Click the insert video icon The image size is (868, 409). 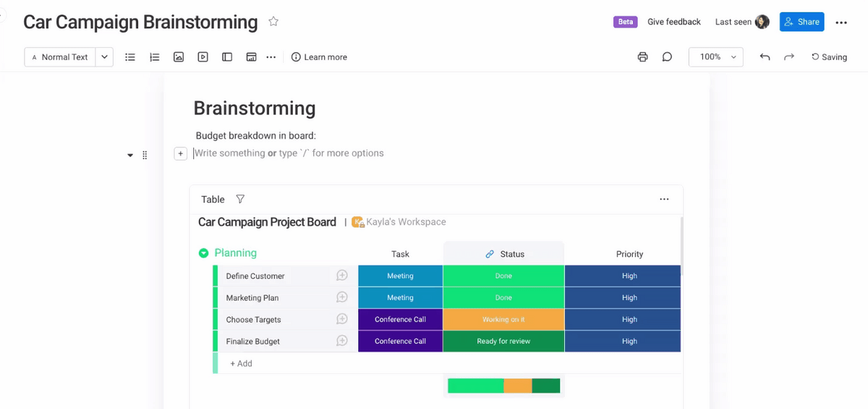203,57
